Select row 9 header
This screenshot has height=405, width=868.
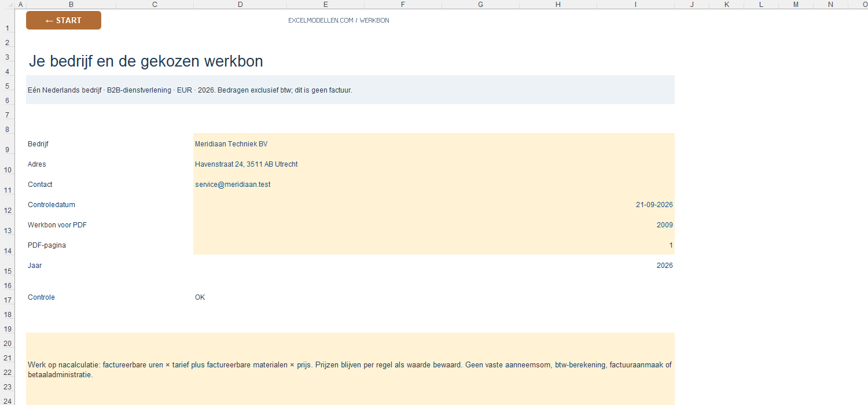click(x=7, y=144)
